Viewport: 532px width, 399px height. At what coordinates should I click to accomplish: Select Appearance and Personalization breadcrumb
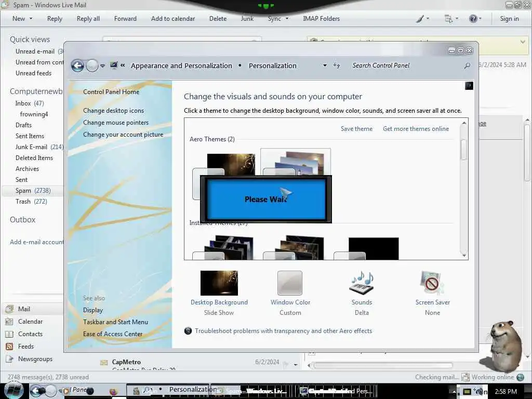(181, 65)
